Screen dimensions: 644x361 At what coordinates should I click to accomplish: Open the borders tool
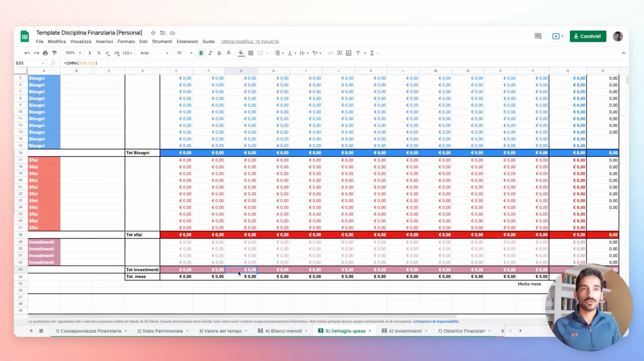pyautogui.click(x=251, y=53)
